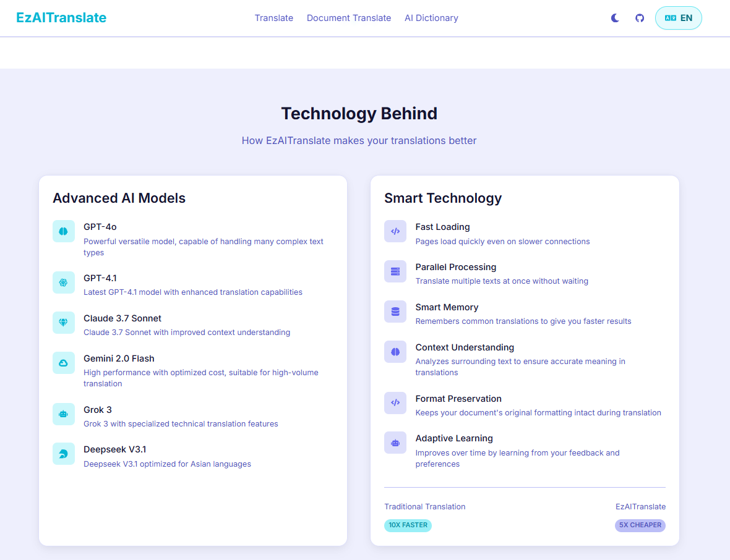The image size is (730, 560).
Task: Click the Smart Memory title
Action: click(447, 307)
